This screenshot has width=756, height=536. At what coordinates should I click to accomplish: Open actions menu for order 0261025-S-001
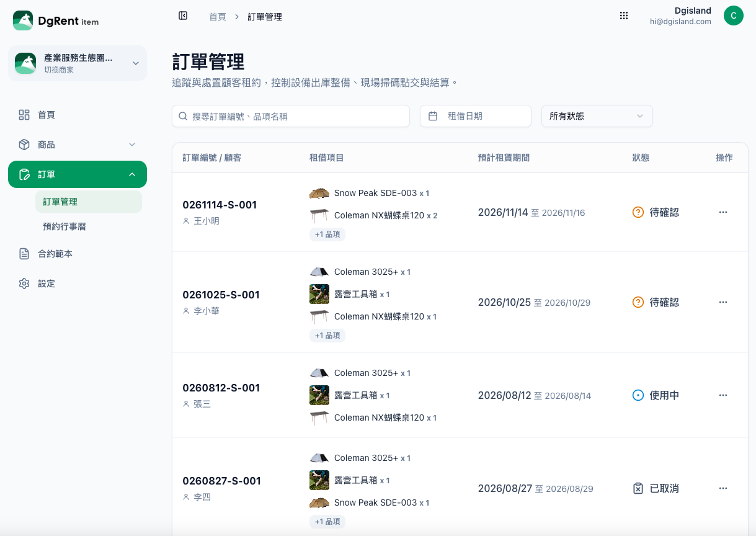[723, 302]
